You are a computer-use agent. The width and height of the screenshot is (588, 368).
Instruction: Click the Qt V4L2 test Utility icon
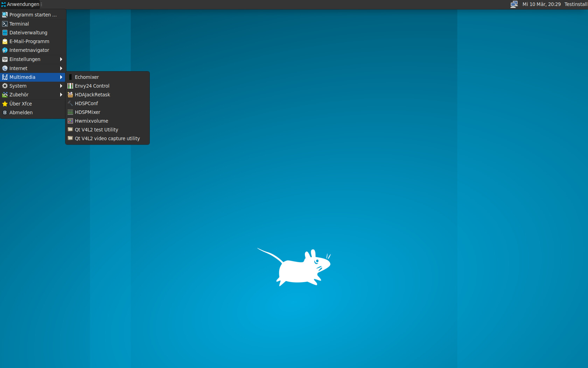[70, 130]
